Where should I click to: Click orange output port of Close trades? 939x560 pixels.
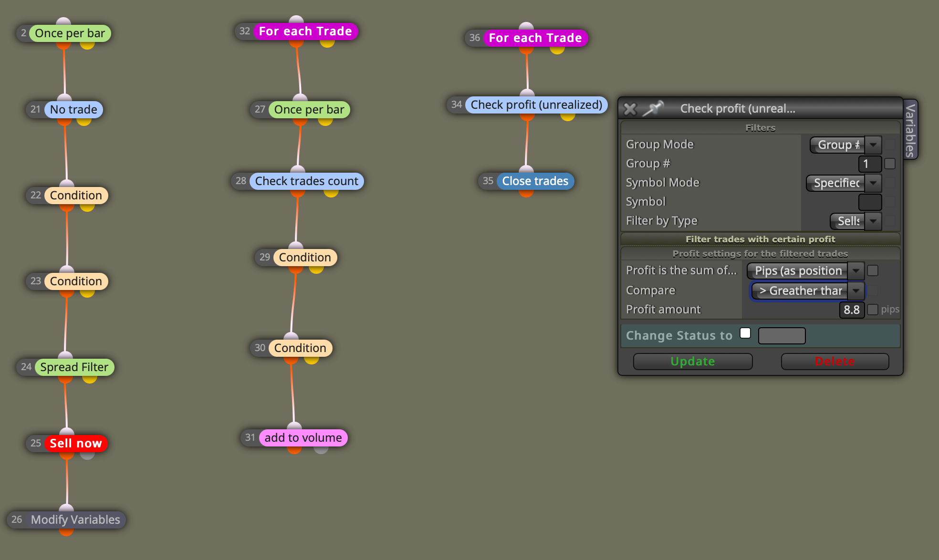click(x=526, y=193)
